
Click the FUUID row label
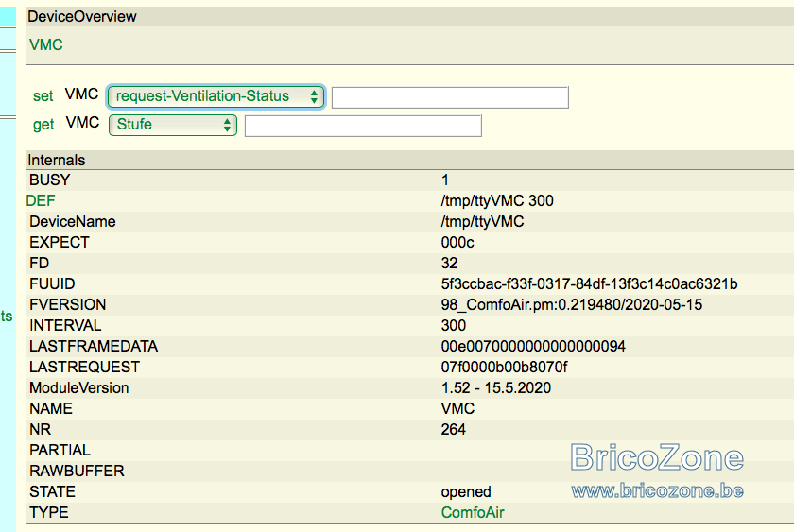click(52, 284)
